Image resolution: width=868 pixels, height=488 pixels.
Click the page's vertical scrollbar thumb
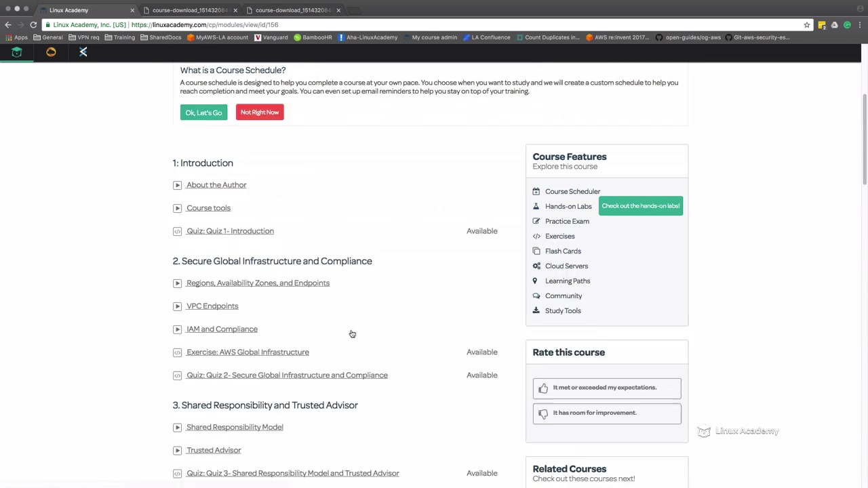[864, 139]
